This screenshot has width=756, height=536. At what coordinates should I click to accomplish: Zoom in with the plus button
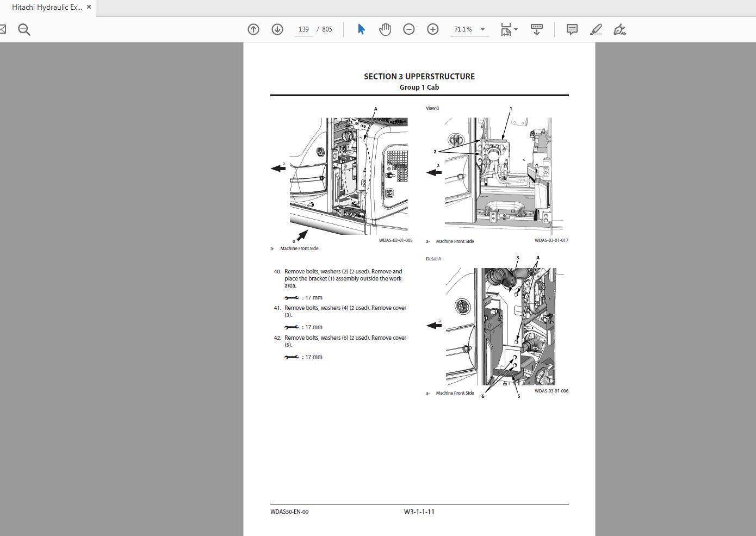(433, 29)
